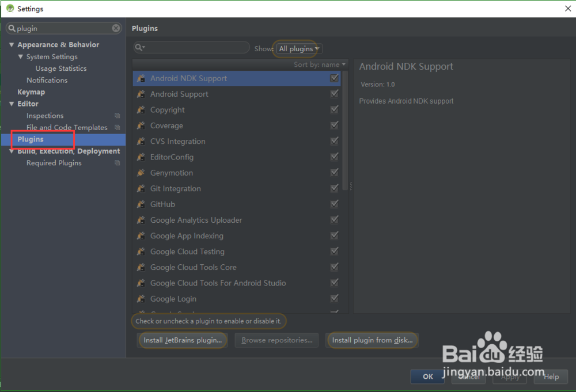The width and height of the screenshot is (576, 392).
Task: Toggle the Google Login plugin checkbox
Action: pyautogui.click(x=334, y=298)
